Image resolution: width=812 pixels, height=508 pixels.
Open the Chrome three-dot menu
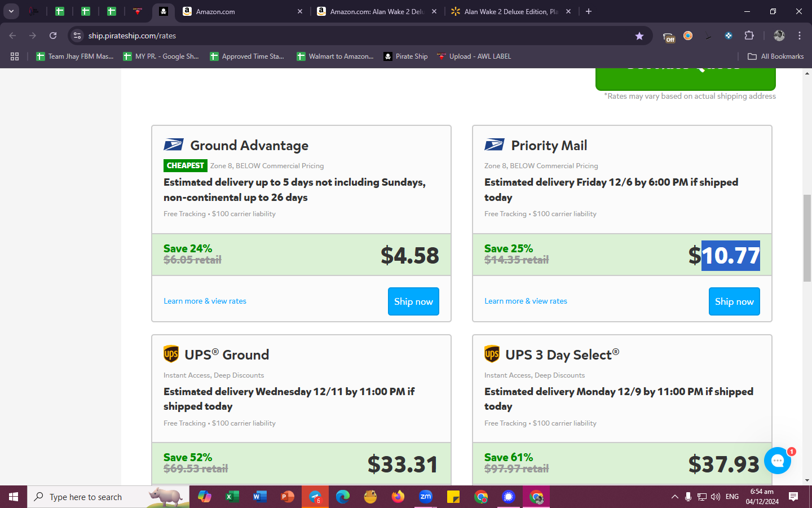click(x=800, y=36)
